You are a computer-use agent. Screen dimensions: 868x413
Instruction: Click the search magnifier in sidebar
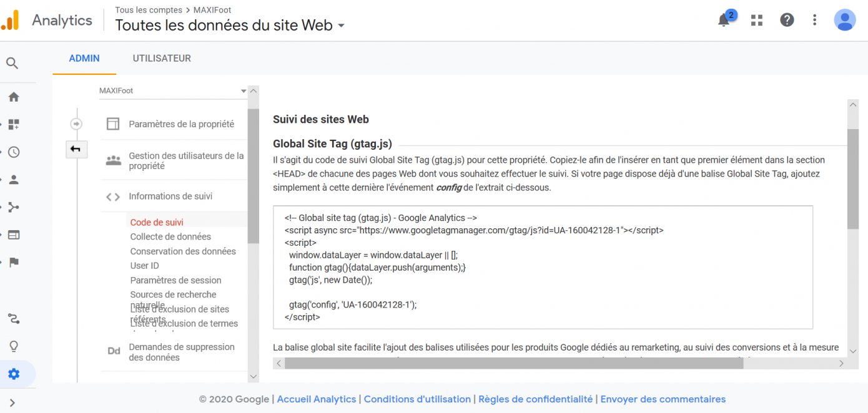[12, 63]
